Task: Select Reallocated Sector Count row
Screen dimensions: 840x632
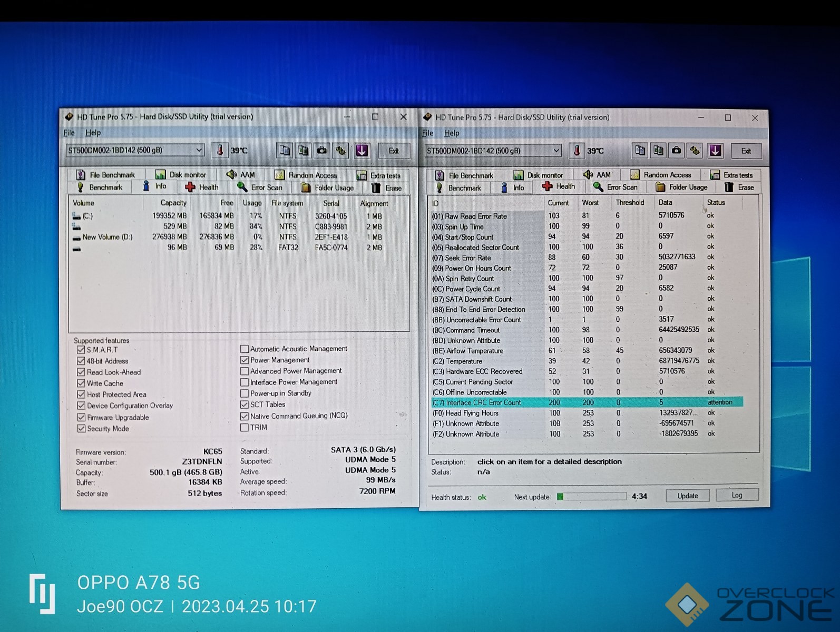Action: [x=587, y=247]
